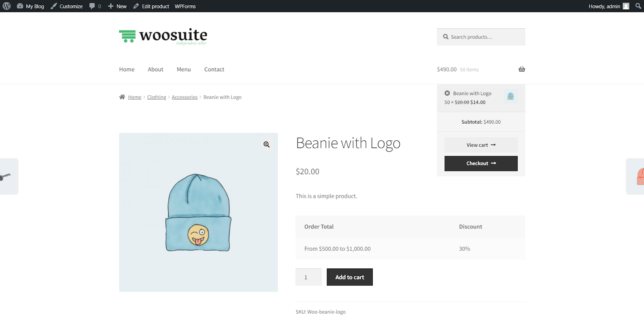Click the product quantity input field

point(308,277)
